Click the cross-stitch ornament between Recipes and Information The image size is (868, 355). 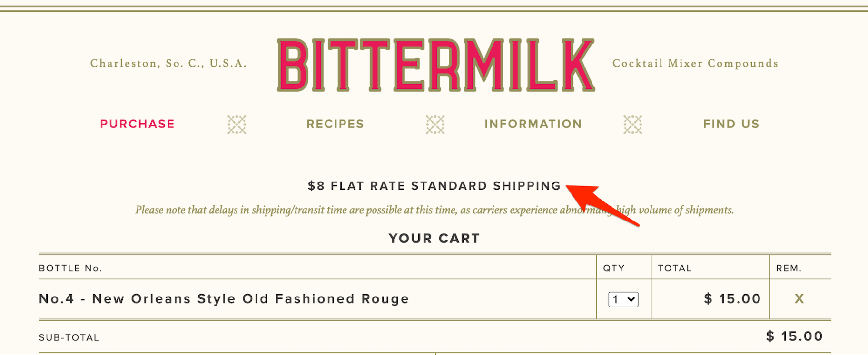(435, 125)
